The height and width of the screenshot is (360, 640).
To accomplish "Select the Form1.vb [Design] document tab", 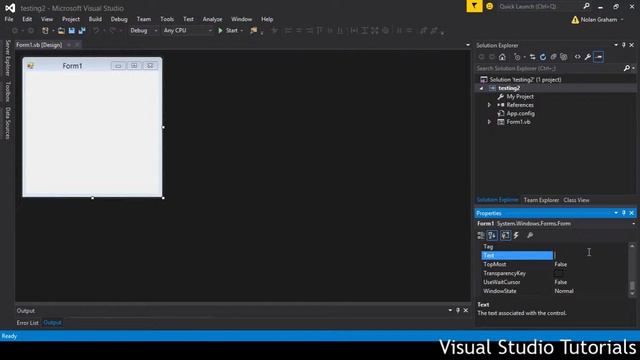I will (39, 45).
